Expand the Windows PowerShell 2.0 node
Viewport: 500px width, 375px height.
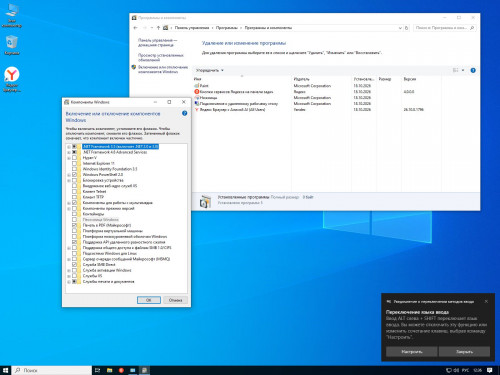click(69, 175)
